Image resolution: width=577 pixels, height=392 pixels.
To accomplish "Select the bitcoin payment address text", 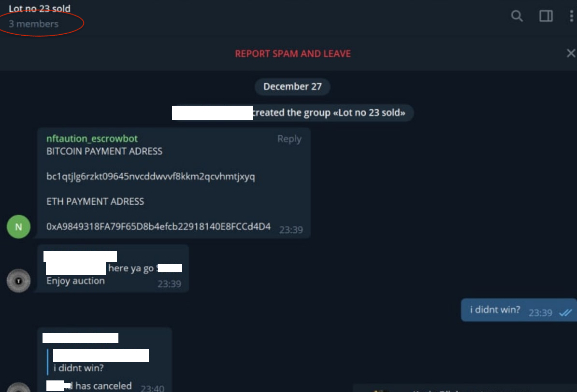I will point(150,177).
